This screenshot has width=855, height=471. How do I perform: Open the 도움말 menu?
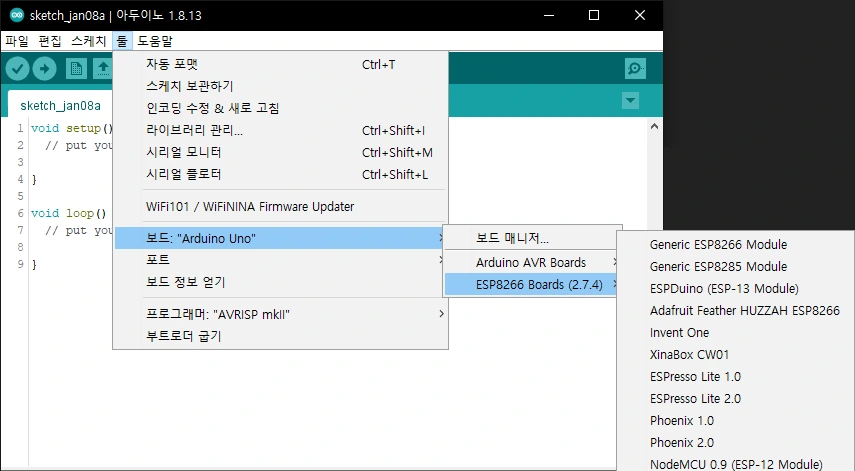click(155, 41)
